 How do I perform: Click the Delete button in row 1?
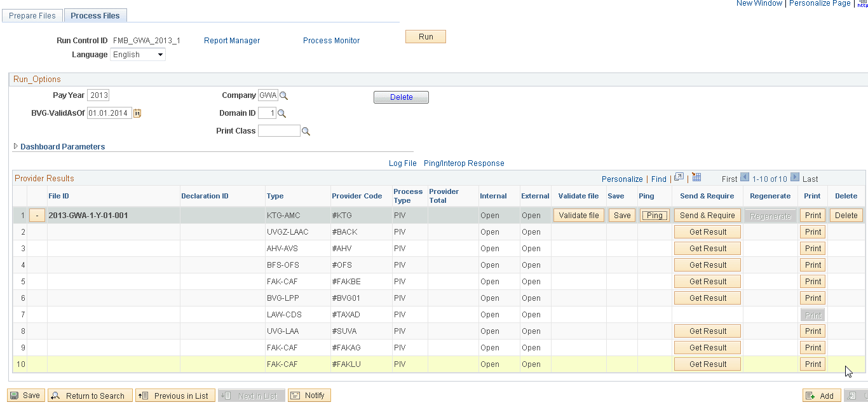click(x=846, y=216)
